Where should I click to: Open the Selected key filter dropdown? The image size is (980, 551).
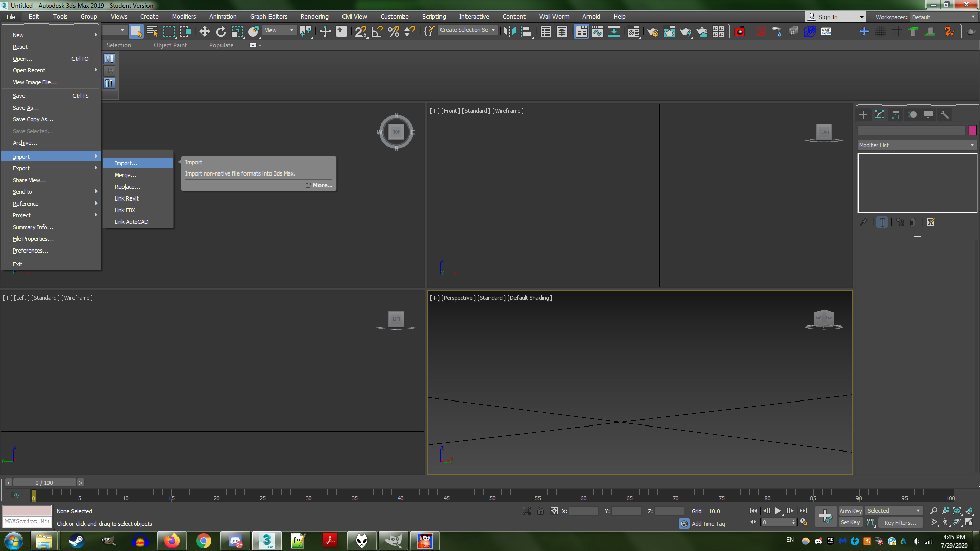point(893,511)
